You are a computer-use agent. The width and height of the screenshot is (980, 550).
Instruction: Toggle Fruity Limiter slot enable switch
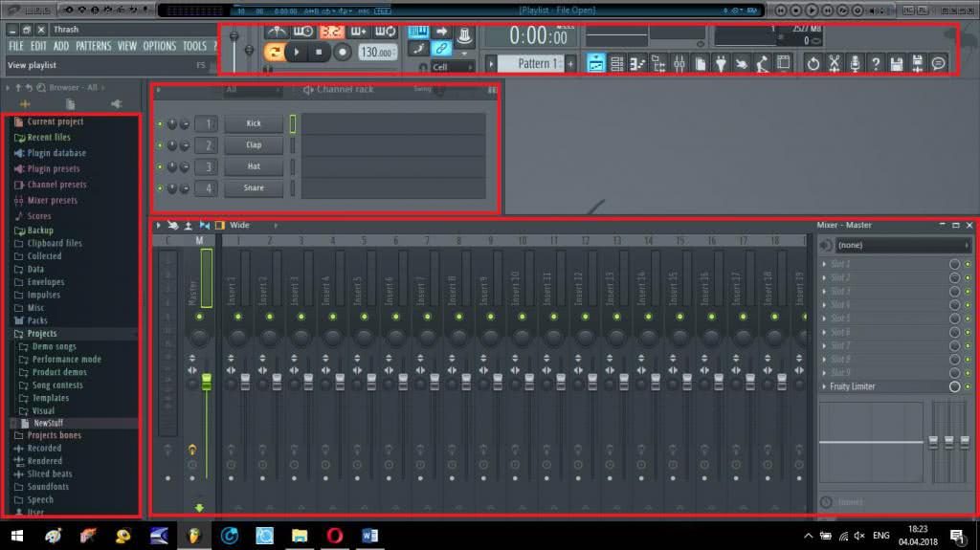point(954,386)
